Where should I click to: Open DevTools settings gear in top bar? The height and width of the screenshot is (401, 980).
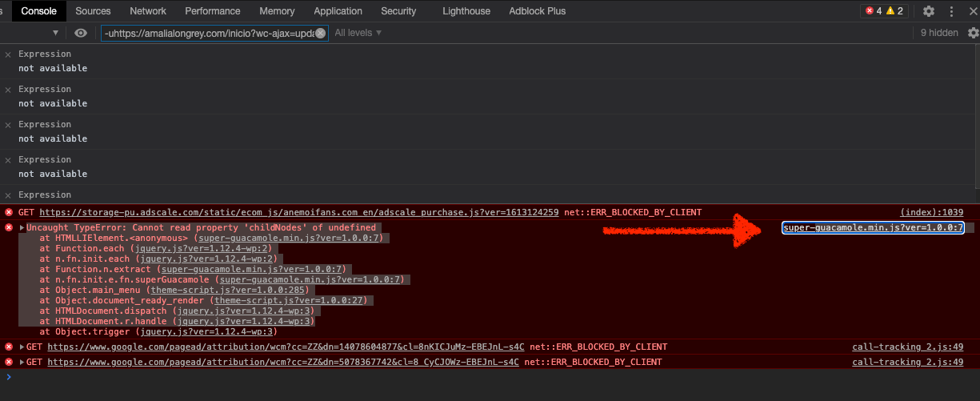tap(928, 11)
